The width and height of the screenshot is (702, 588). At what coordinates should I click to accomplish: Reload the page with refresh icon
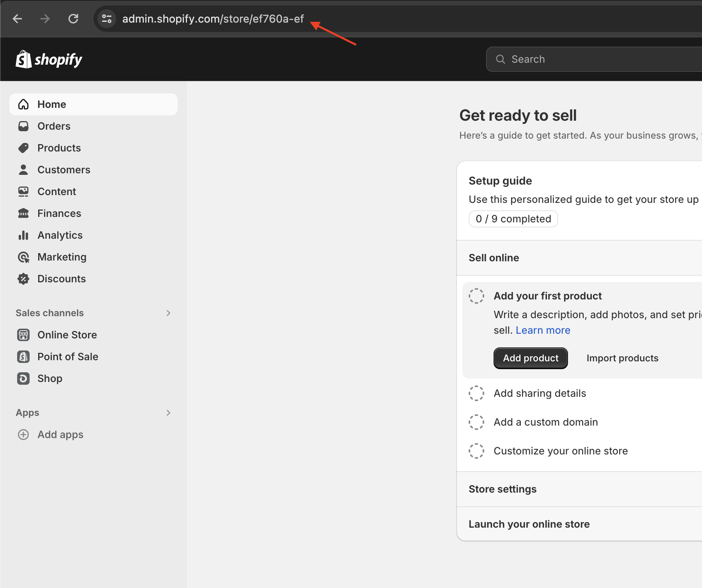tap(73, 19)
